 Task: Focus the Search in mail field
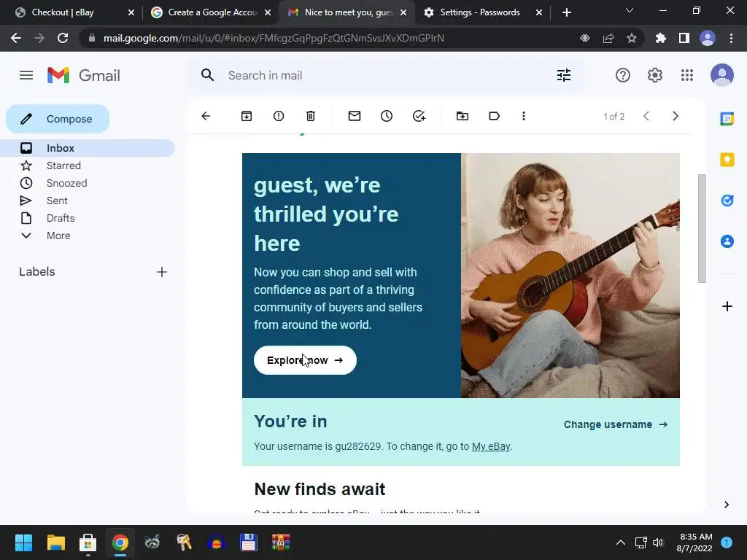click(386, 75)
